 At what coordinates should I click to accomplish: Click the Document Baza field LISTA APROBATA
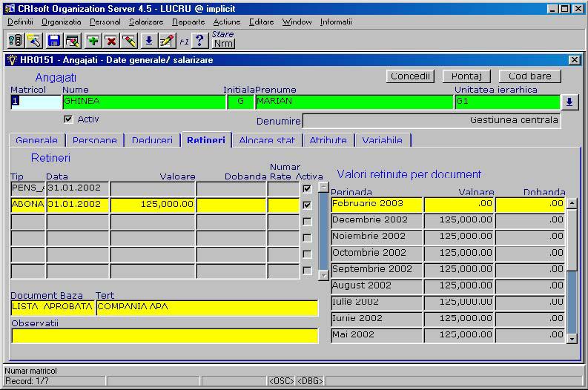53,307
